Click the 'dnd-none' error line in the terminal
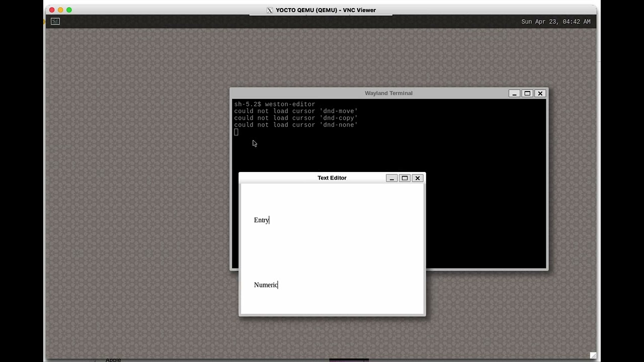 pyautogui.click(x=296, y=125)
